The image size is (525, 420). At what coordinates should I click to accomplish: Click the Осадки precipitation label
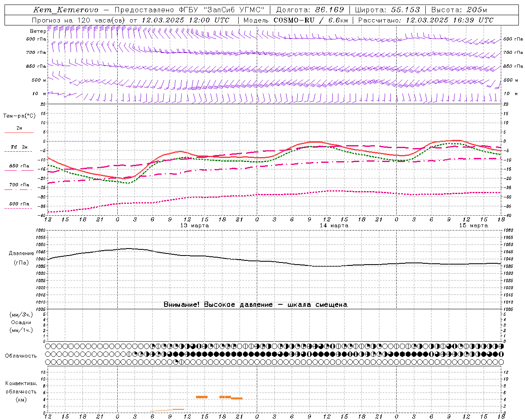coord(21,322)
